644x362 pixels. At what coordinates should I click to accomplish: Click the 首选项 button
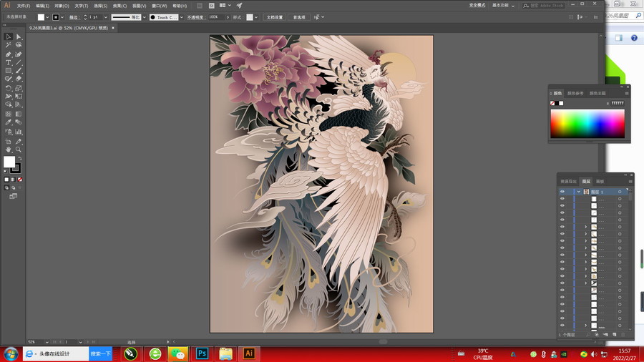(298, 17)
